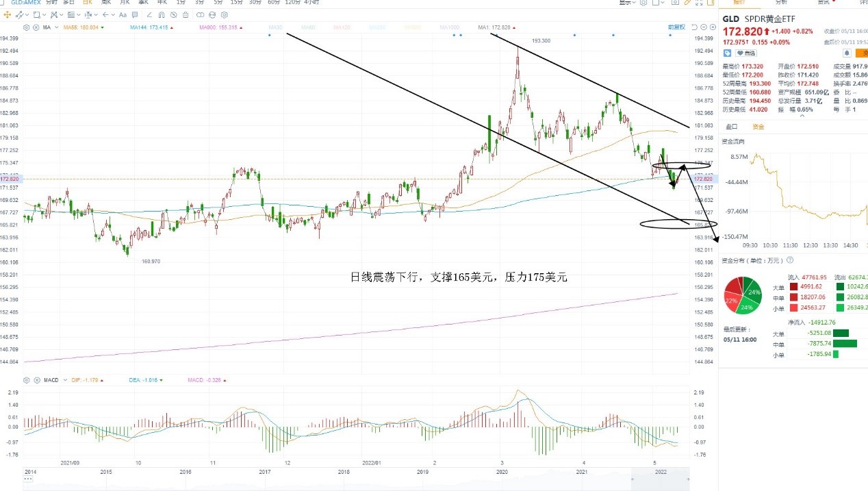Open chart layout square dropdown

tap(658, 3)
